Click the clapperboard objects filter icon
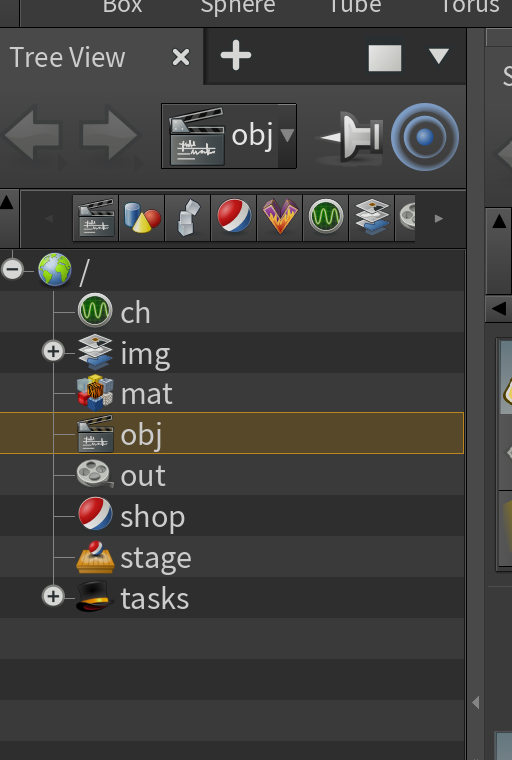Viewport: 512px width, 760px height. (96, 218)
